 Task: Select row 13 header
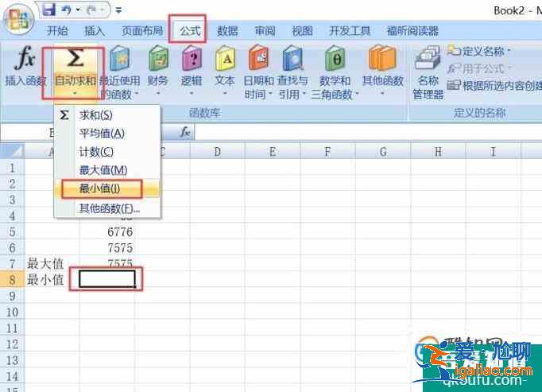[13, 360]
